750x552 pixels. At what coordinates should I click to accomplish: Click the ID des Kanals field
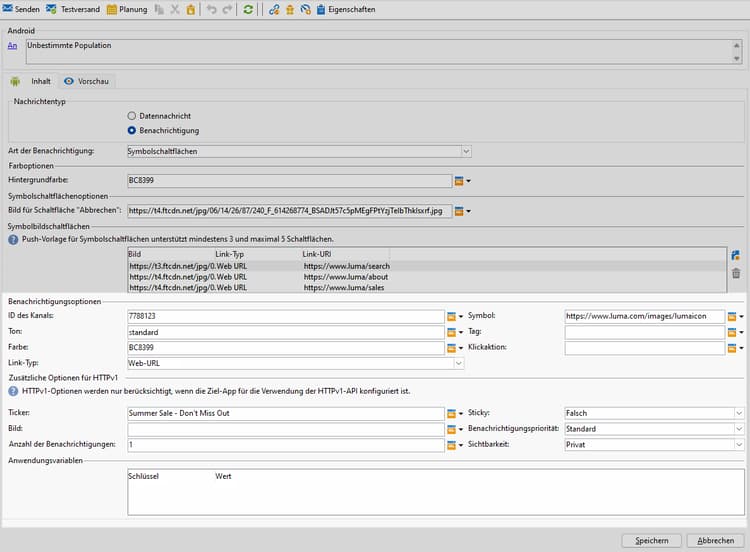click(x=286, y=316)
